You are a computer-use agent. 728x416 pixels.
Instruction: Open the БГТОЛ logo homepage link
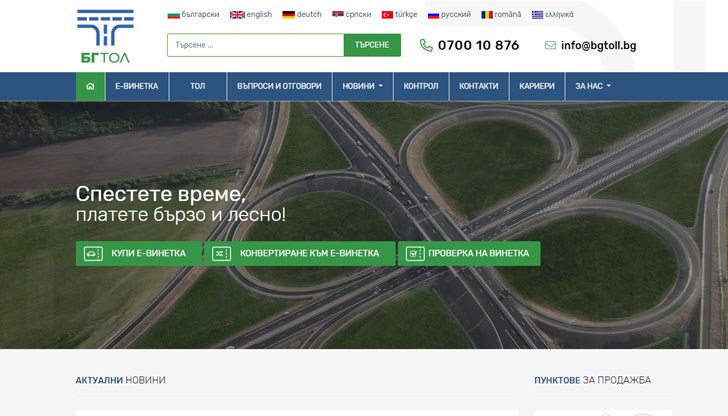pyautogui.click(x=105, y=36)
